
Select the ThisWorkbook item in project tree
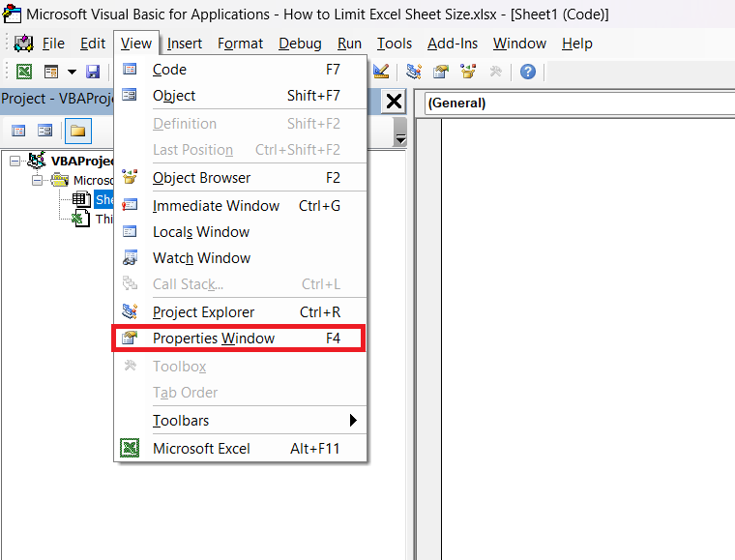(104, 219)
